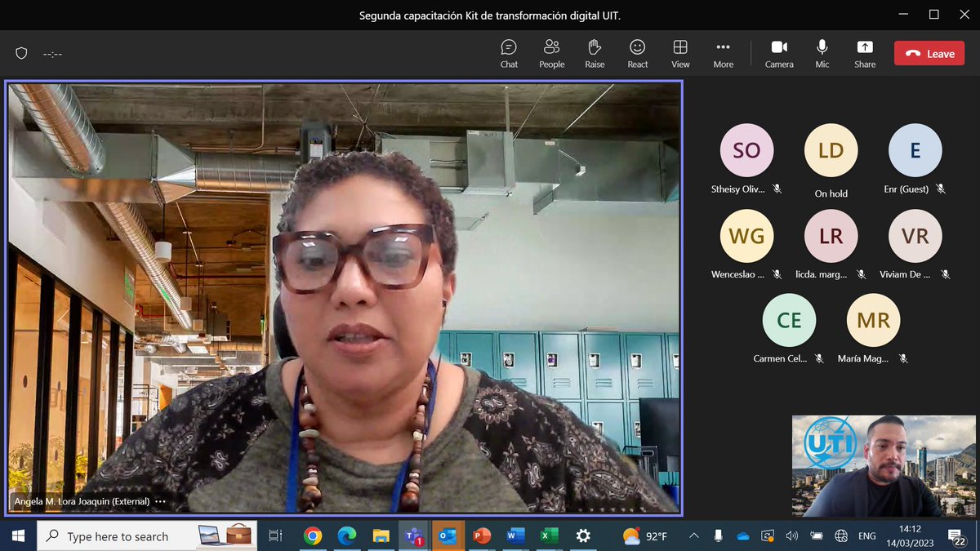Click the taskbar search box

[147, 536]
